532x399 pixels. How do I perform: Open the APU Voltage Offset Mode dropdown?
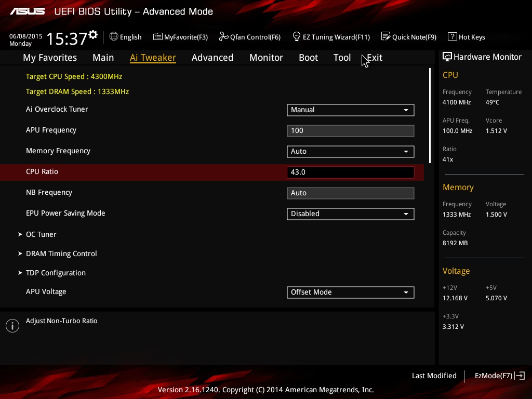point(351,292)
